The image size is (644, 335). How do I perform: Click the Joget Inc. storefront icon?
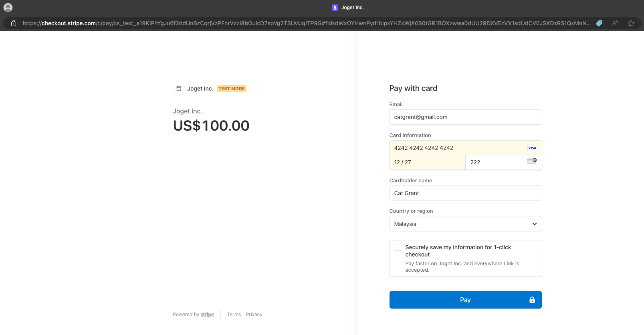pyautogui.click(x=179, y=89)
